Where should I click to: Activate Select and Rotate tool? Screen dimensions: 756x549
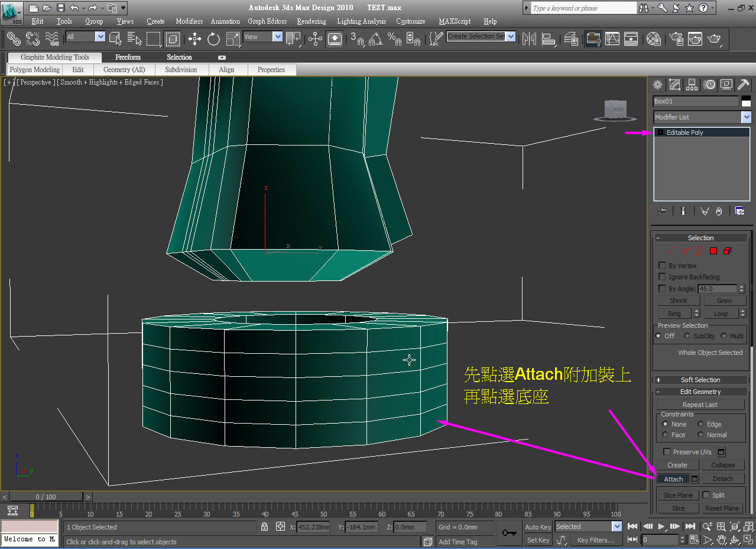(213, 39)
